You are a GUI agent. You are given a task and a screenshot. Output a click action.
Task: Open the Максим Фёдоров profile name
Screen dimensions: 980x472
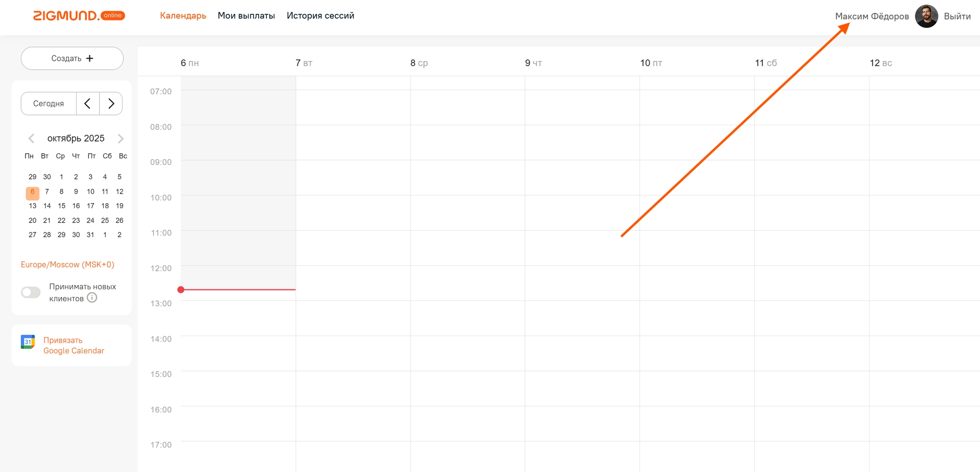click(871, 16)
